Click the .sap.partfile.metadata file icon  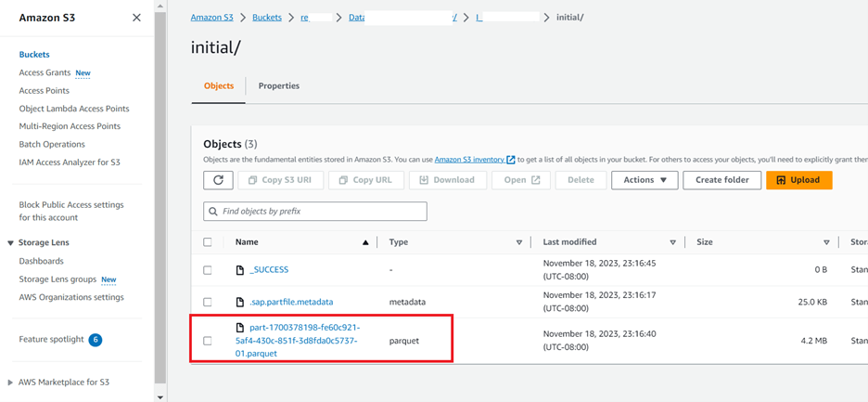240,302
